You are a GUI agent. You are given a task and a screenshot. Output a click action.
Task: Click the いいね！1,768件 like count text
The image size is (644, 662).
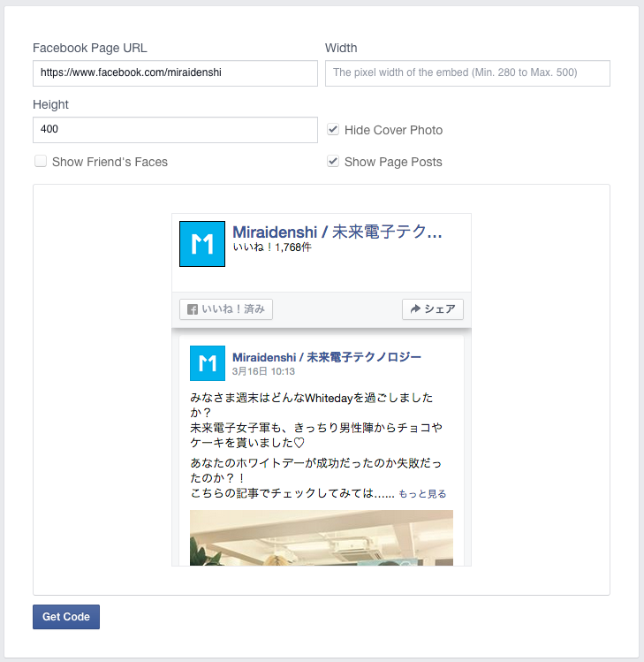272,247
